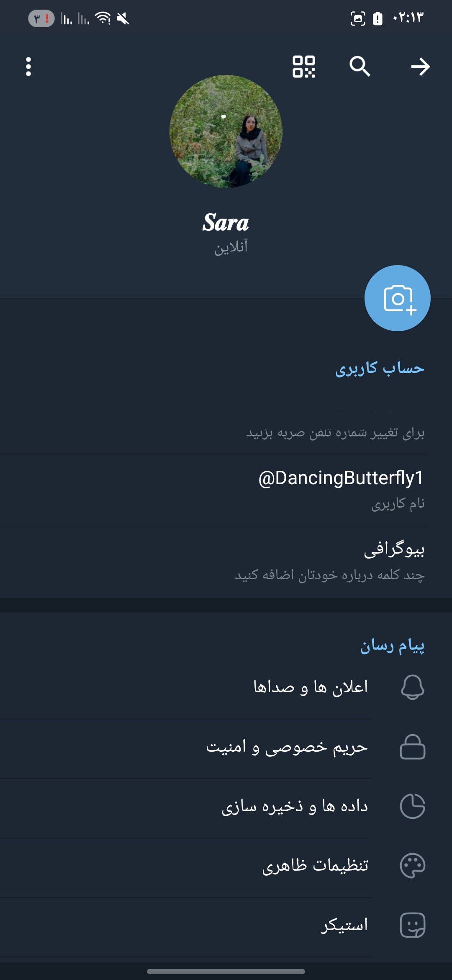Tap the add photo camera button
This screenshot has height=980, width=452.
(x=397, y=298)
